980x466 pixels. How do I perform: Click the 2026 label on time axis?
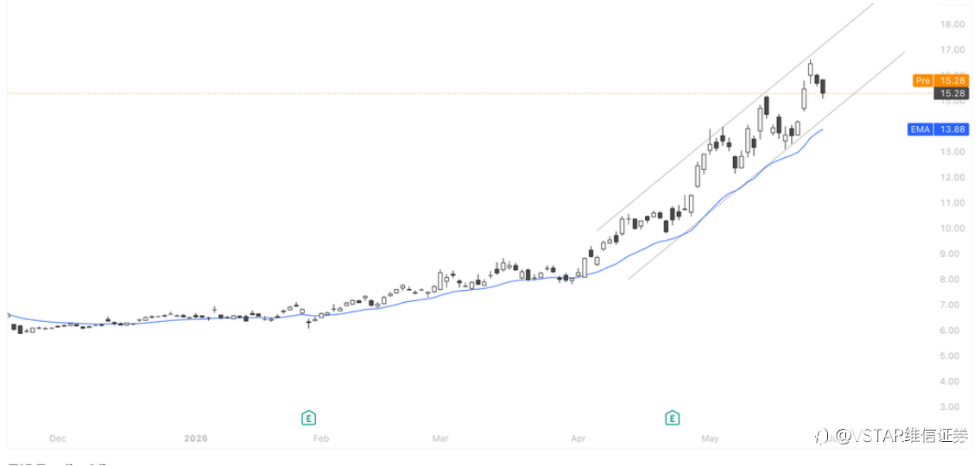point(196,438)
